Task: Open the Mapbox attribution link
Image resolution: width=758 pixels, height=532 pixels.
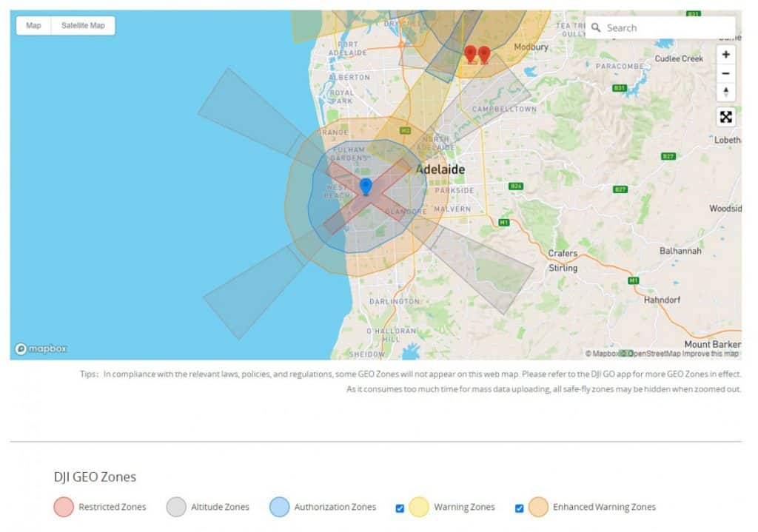Action: coord(601,354)
